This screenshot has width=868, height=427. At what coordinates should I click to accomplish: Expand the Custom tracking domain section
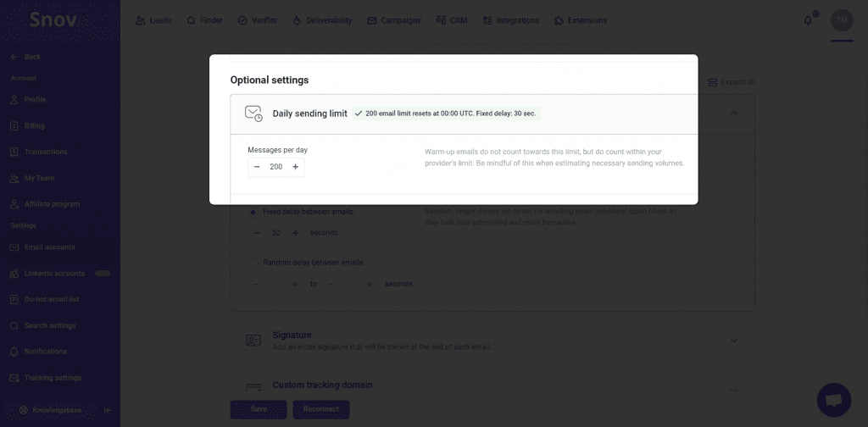point(734,389)
